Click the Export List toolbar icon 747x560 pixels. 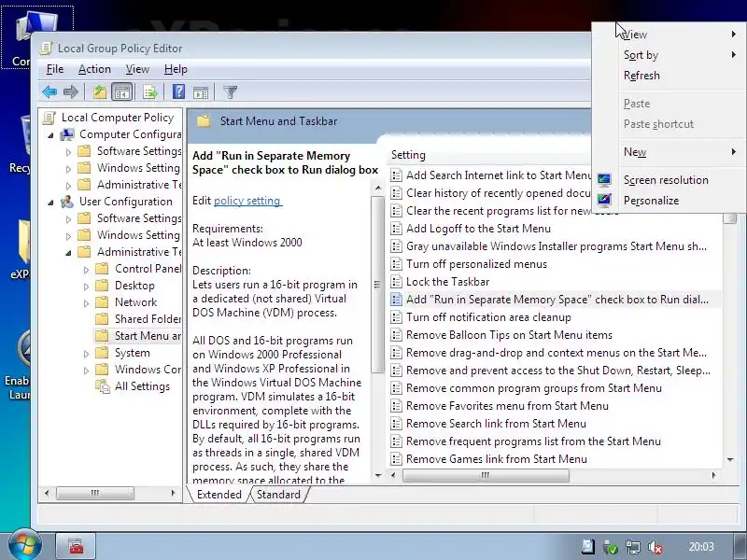click(149, 91)
